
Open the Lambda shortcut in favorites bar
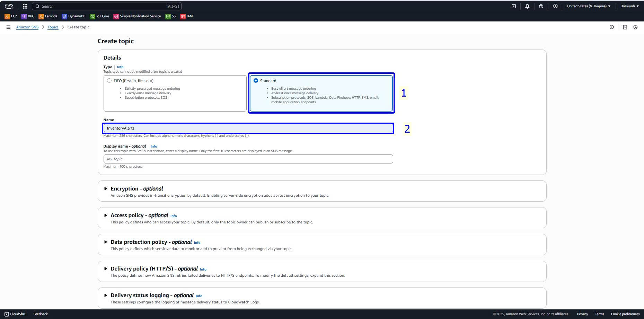48,16
